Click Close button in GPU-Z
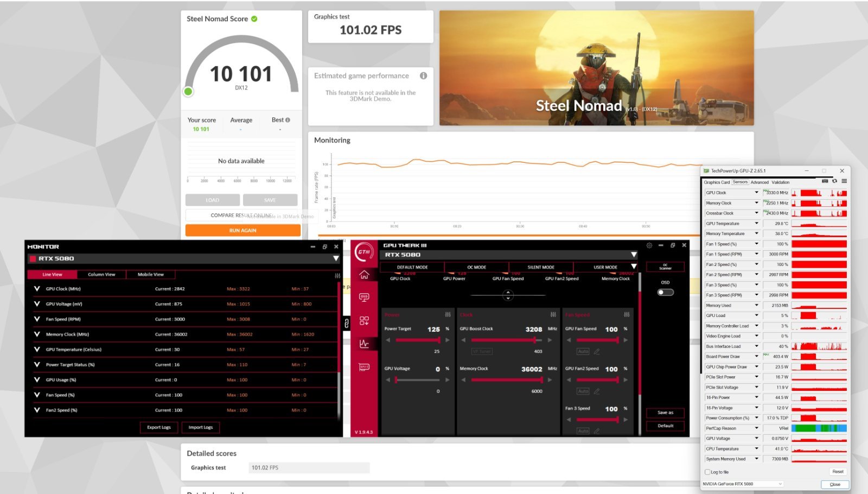 (835, 484)
